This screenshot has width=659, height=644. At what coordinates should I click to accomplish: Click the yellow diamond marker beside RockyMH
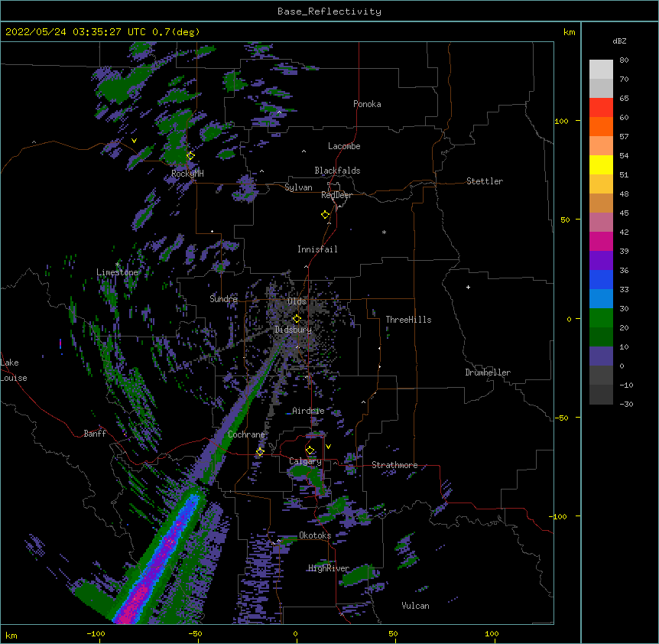pyautogui.click(x=190, y=155)
